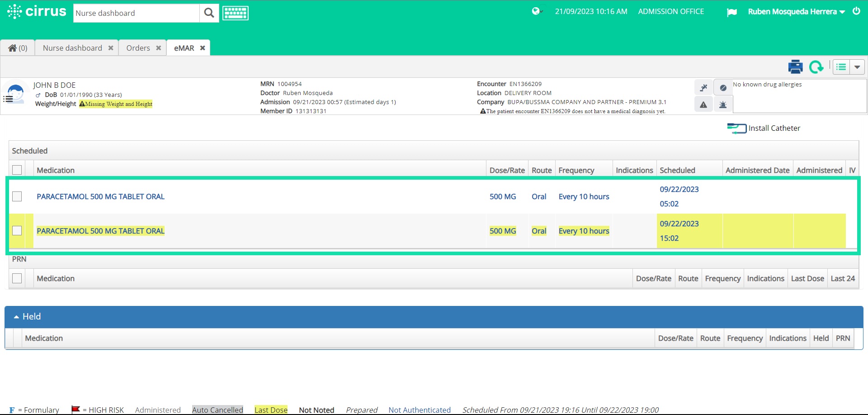Screen dimensions: 868x415
Task: Print the eMAR report
Action: coord(795,67)
